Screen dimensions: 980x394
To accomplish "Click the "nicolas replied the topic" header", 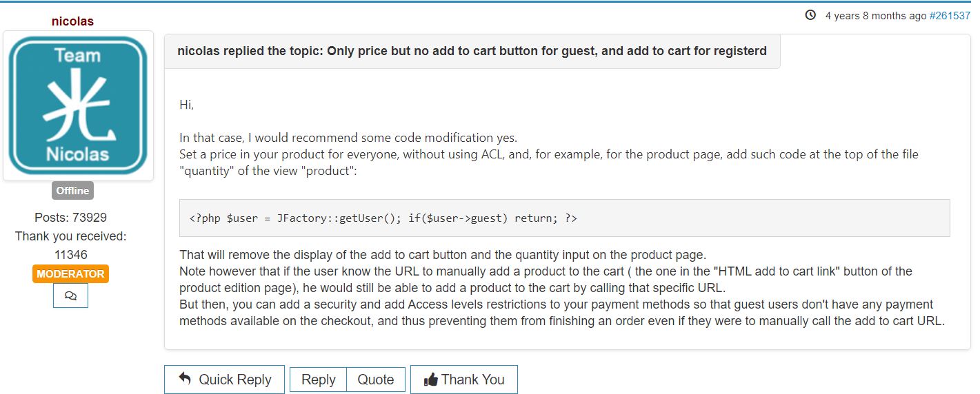I will click(x=472, y=51).
